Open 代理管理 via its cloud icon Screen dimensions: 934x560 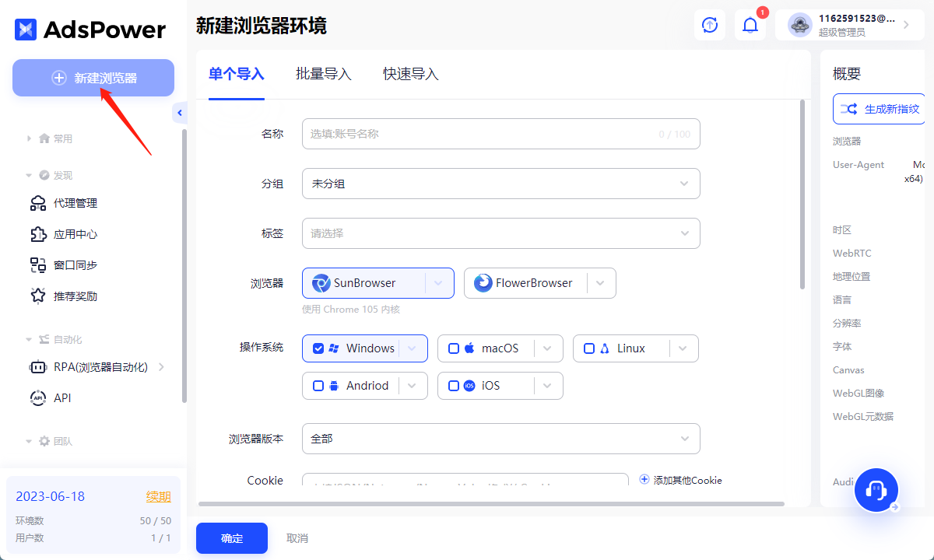(38, 203)
